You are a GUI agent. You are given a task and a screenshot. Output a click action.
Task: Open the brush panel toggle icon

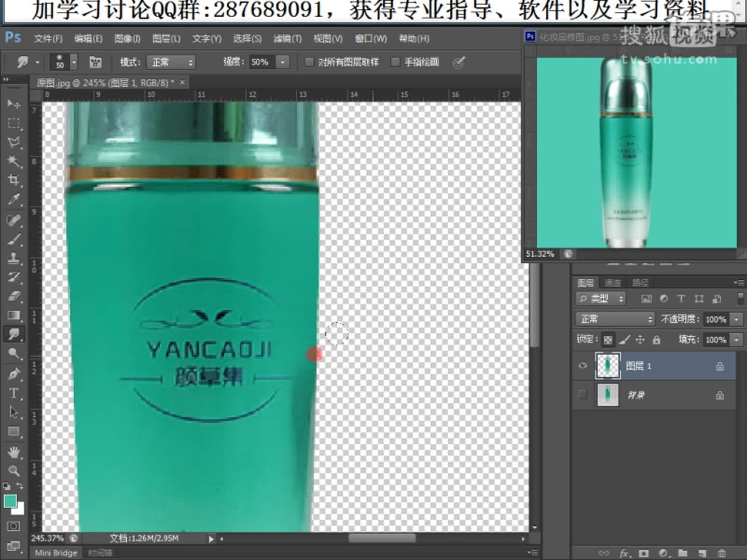[95, 62]
